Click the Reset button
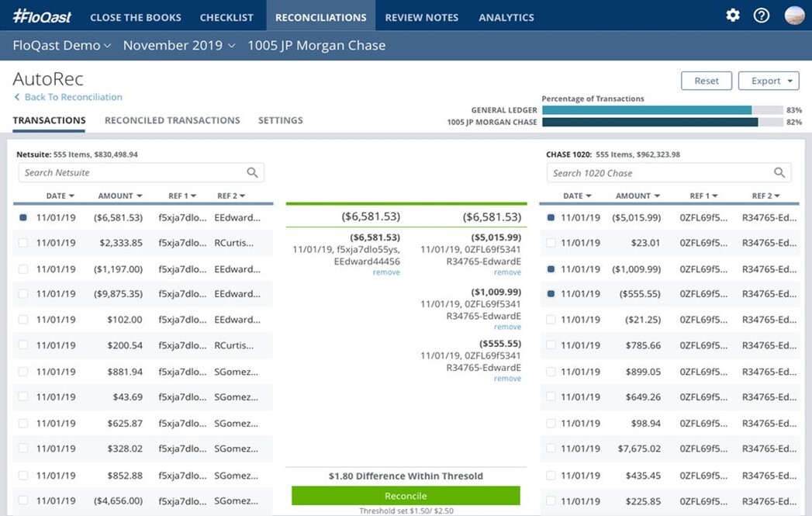The height and width of the screenshot is (516, 812). (706, 80)
